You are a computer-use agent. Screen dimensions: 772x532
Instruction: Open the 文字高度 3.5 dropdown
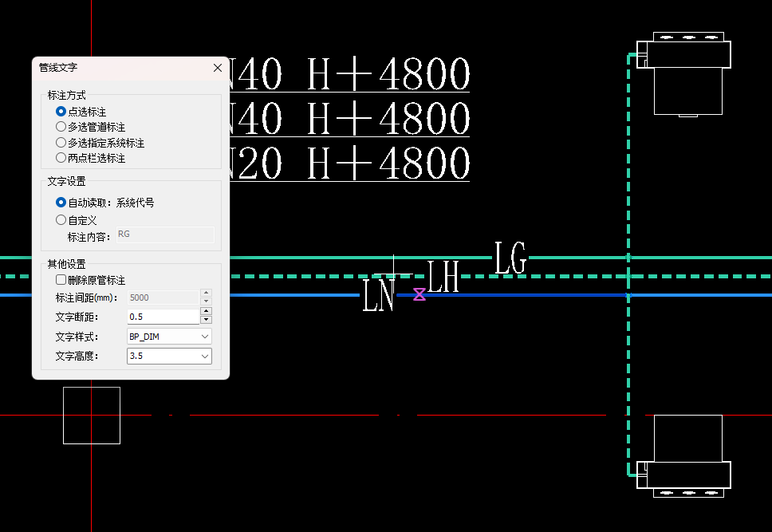click(169, 356)
